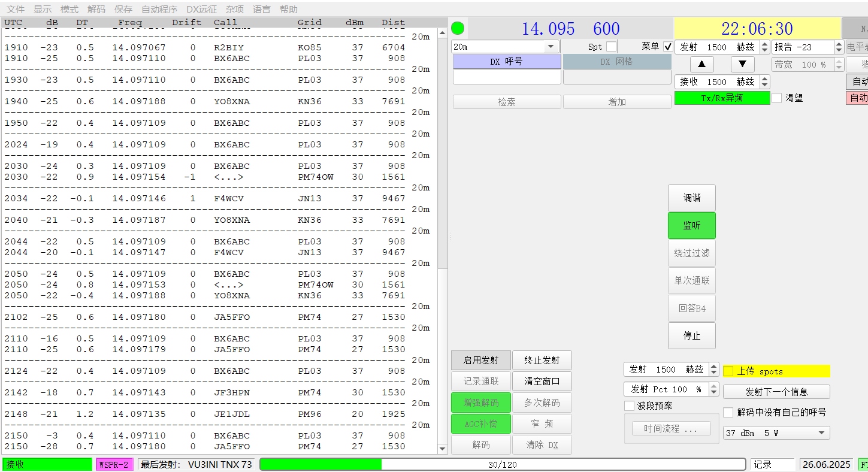Viewport: 868px width, 472px height.
Task: Click the DX 网格 label button
Action: click(617, 62)
